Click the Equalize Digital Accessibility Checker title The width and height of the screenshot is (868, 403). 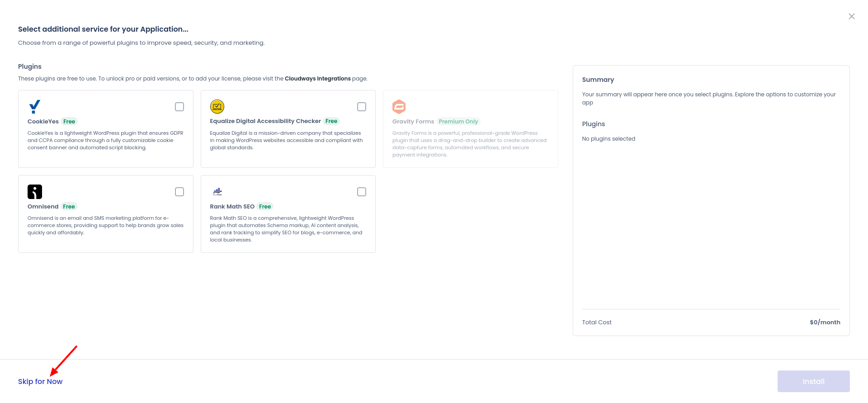(265, 121)
